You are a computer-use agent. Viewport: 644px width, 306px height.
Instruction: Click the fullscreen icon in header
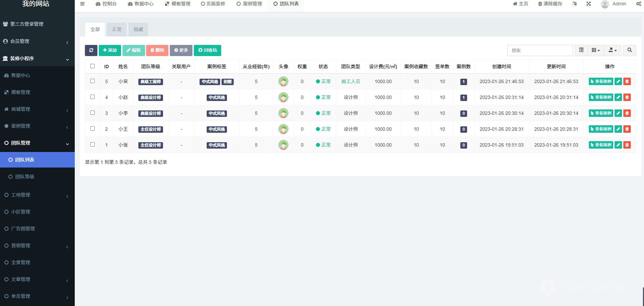click(x=589, y=4)
